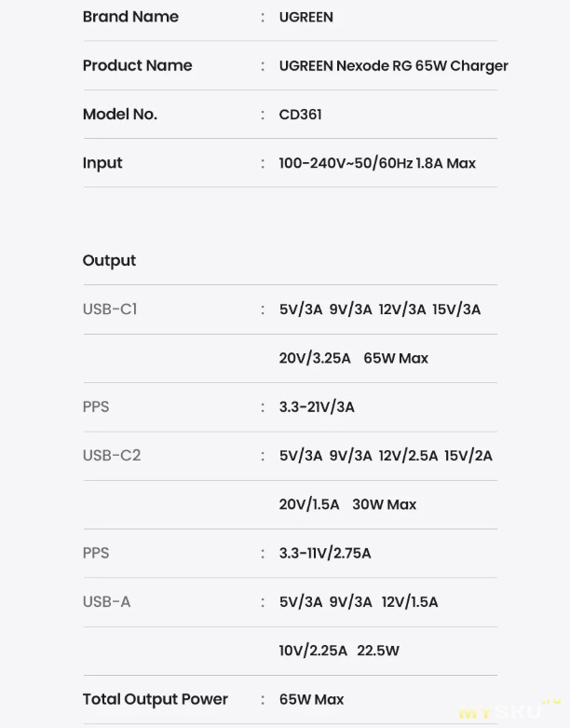Image resolution: width=570 pixels, height=728 pixels.
Task: Click the USB-C2 row label
Action: point(112,455)
